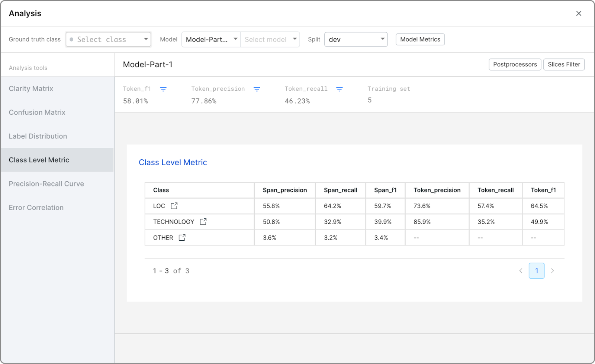The image size is (595, 364).
Task: Click the LOC class name
Action: [x=159, y=206]
